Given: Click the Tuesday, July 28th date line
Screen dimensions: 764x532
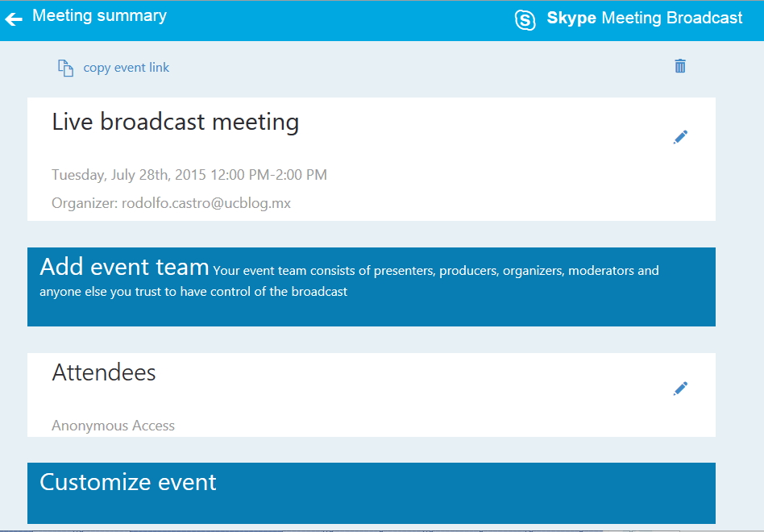Looking at the screenshot, I should pos(189,175).
